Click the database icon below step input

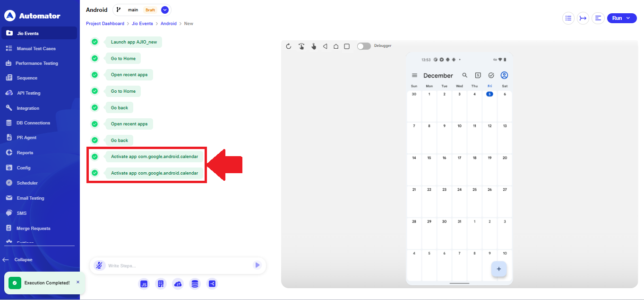tap(195, 284)
